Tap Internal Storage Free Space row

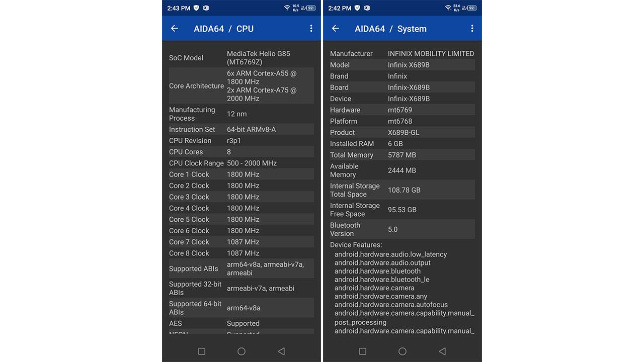pos(402,210)
